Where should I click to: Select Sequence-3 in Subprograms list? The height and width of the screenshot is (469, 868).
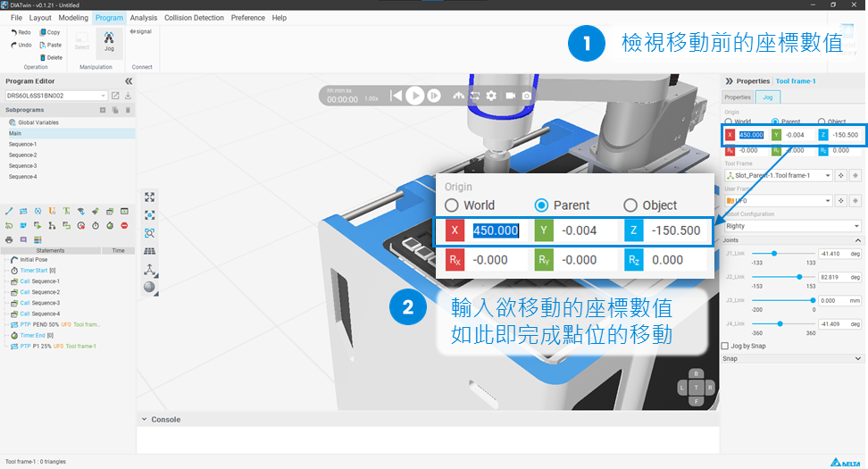pyautogui.click(x=22, y=166)
